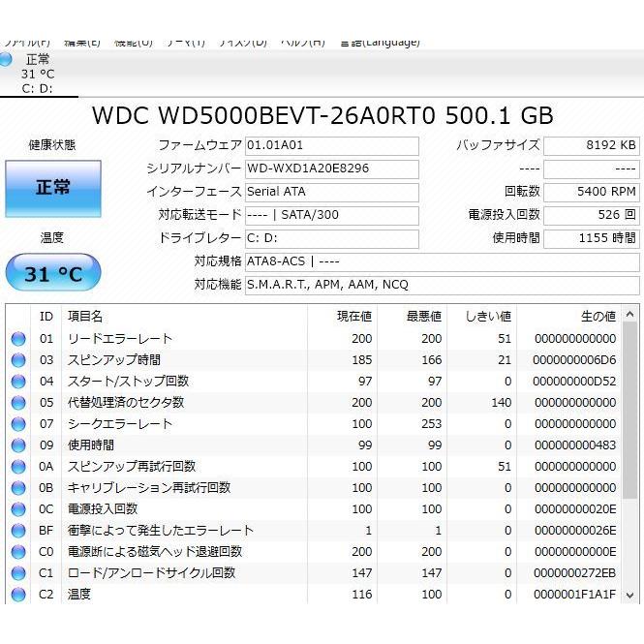Click raw value 00000000026E

(x=575, y=531)
